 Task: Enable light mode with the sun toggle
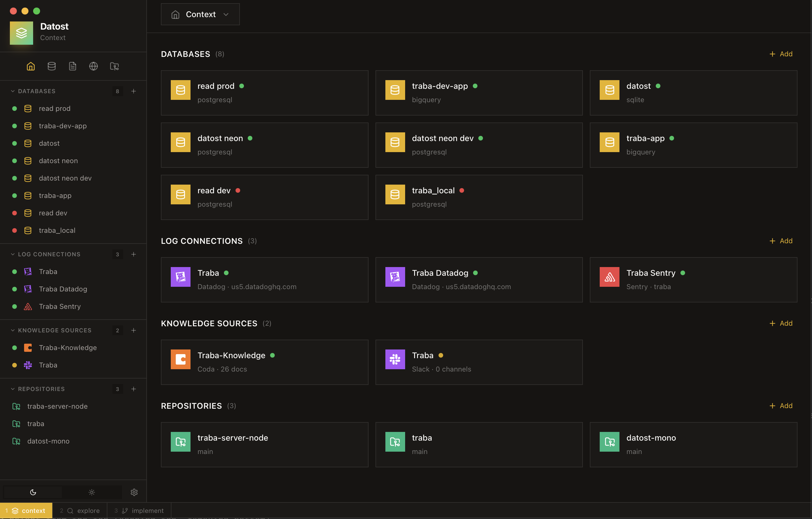pyautogui.click(x=91, y=492)
